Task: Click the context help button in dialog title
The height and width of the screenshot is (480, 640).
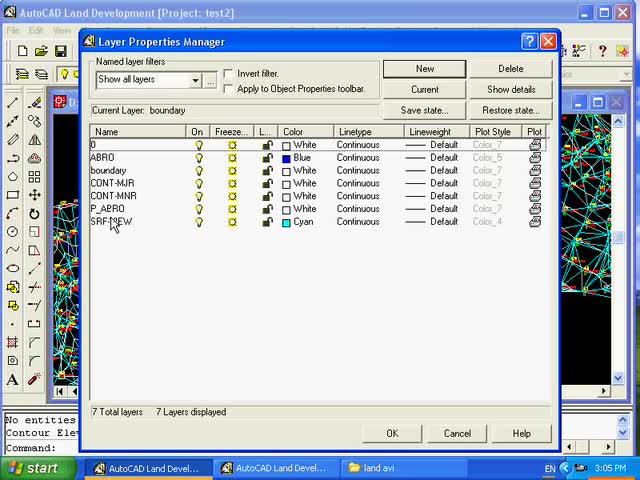Action: click(x=529, y=42)
